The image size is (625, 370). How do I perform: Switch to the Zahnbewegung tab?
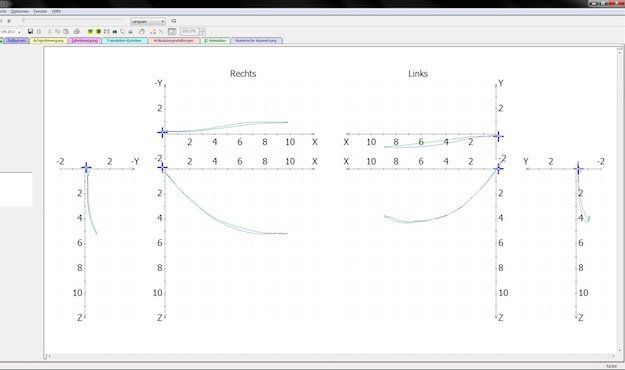tap(85, 41)
